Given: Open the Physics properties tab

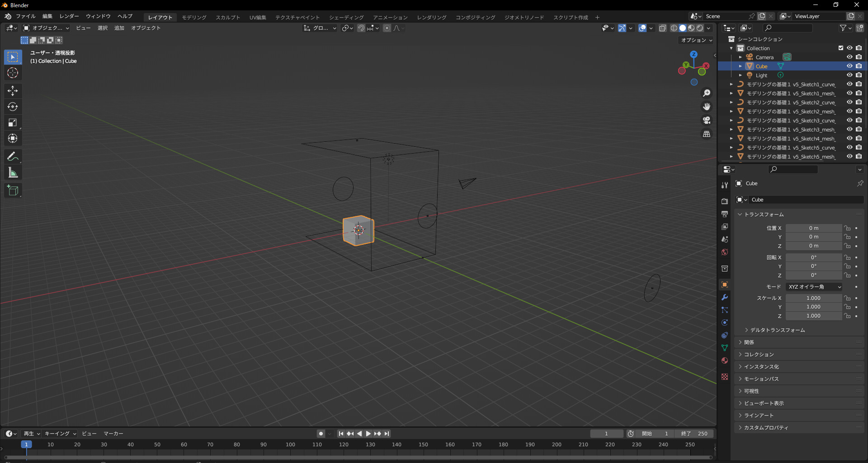Looking at the screenshot, I should 725,323.
